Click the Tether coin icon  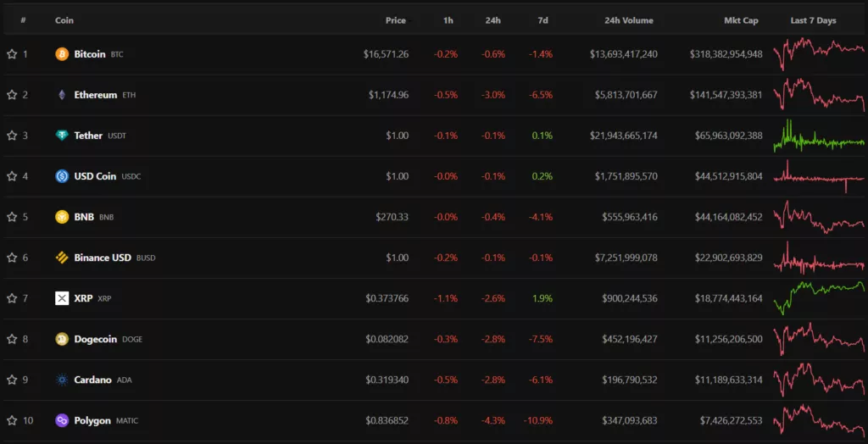click(x=62, y=136)
